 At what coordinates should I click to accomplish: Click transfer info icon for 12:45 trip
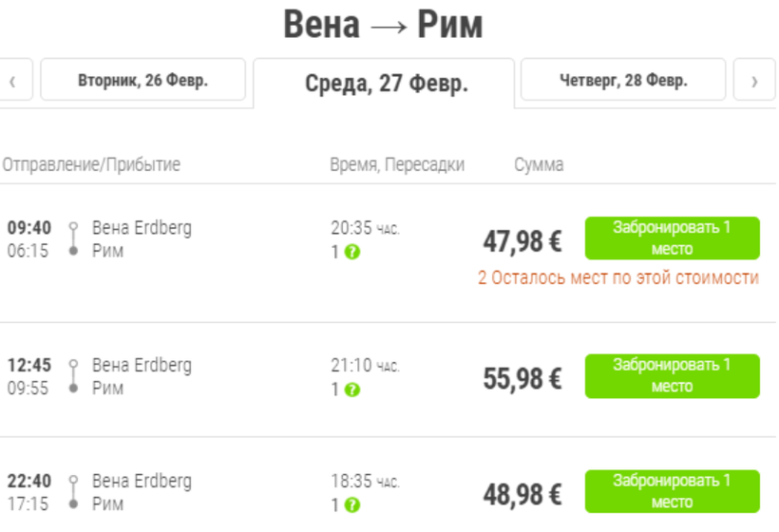tap(352, 389)
